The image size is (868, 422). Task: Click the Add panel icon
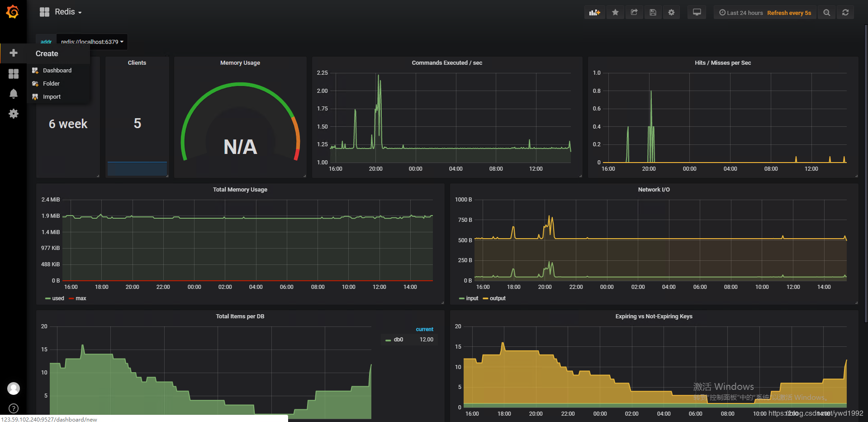point(594,13)
